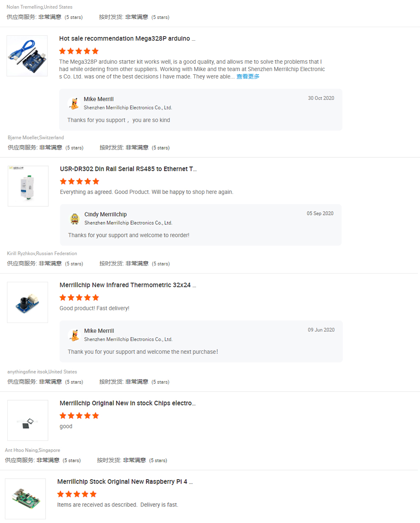Open 'Hot sale recommendation Mega328P arduino' title
The image size is (420, 523).
point(127,39)
